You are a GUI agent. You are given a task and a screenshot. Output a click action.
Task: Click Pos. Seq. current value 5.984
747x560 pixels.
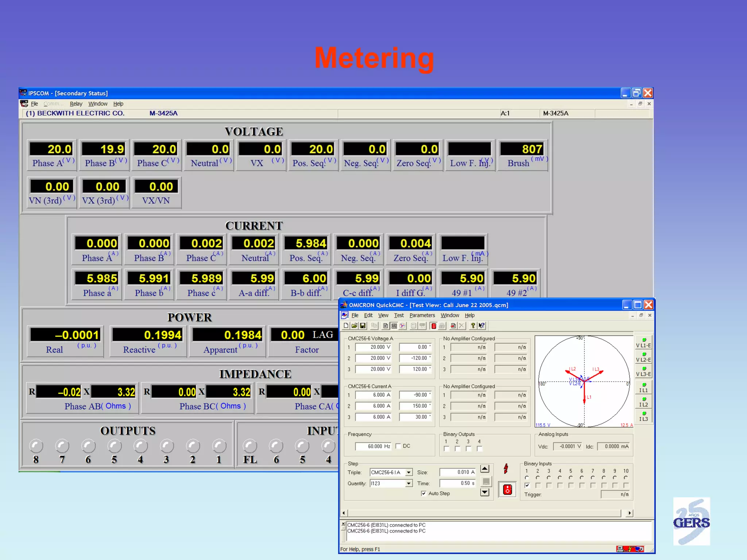tap(306, 243)
